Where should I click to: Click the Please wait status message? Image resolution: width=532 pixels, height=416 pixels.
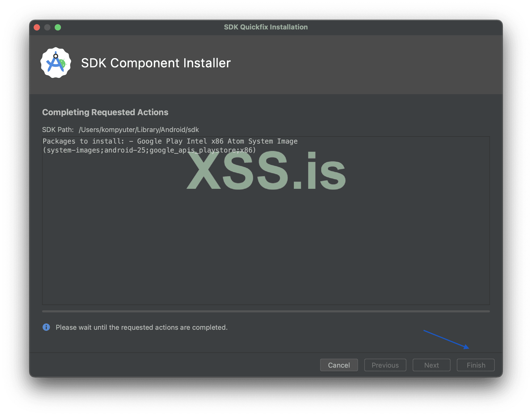click(141, 327)
